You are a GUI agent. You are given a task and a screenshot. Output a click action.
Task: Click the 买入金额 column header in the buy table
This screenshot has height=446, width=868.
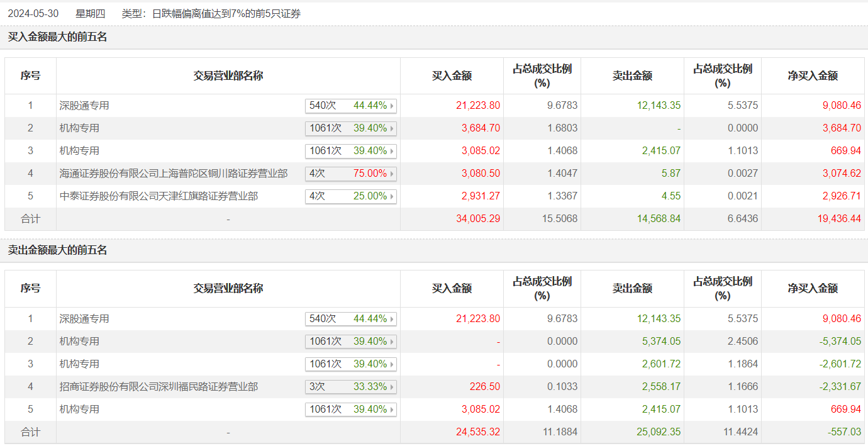click(x=452, y=76)
